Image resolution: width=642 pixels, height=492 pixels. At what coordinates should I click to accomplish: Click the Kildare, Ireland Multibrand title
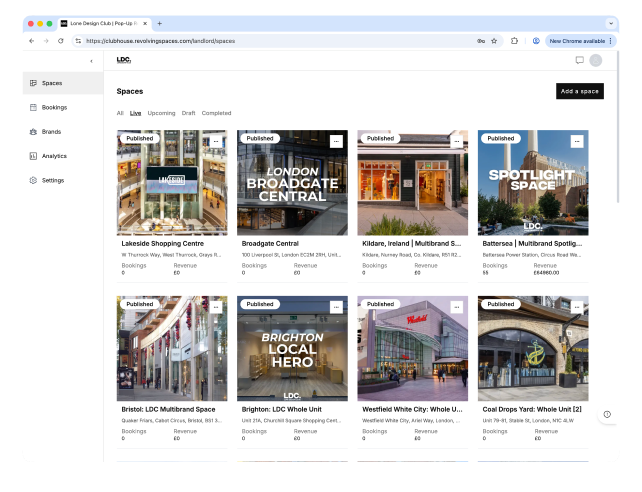tap(411, 244)
